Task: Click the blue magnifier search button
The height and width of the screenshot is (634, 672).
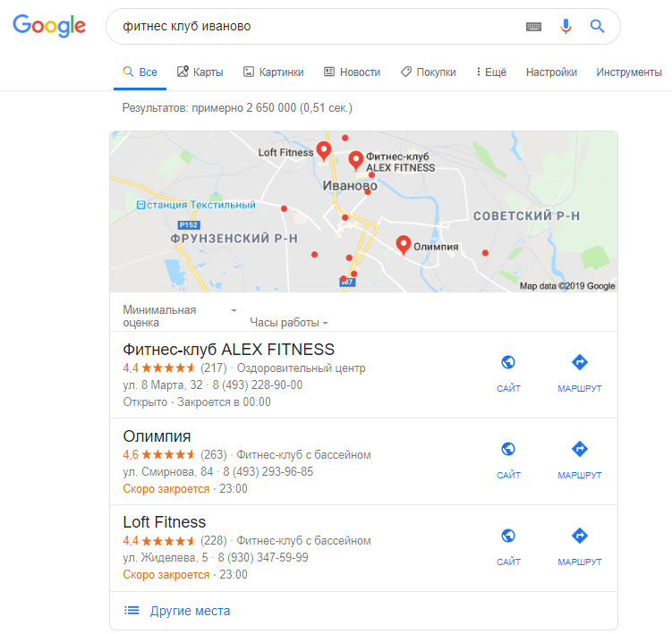Action: [597, 27]
